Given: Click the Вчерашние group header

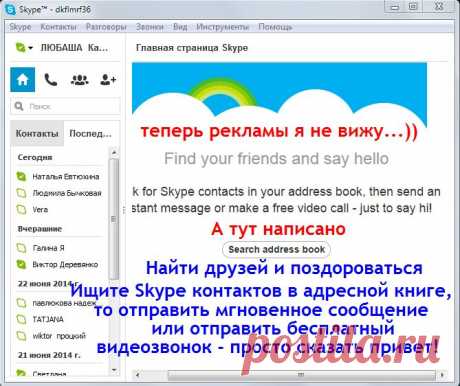Looking at the screenshot, I should (x=40, y=229).
